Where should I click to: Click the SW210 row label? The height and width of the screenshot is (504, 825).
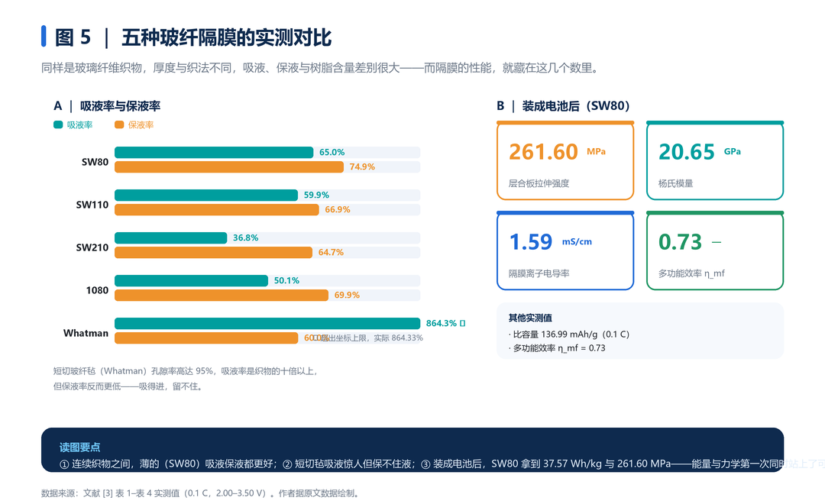click(92, 247)
